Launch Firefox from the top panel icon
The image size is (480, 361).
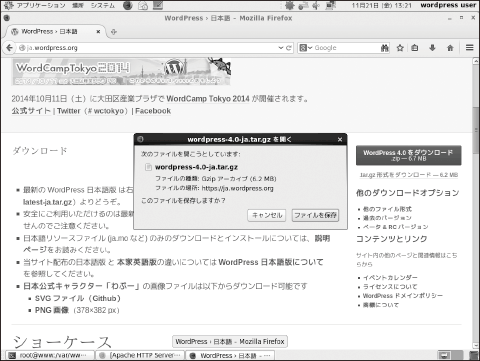click(127, 5)
